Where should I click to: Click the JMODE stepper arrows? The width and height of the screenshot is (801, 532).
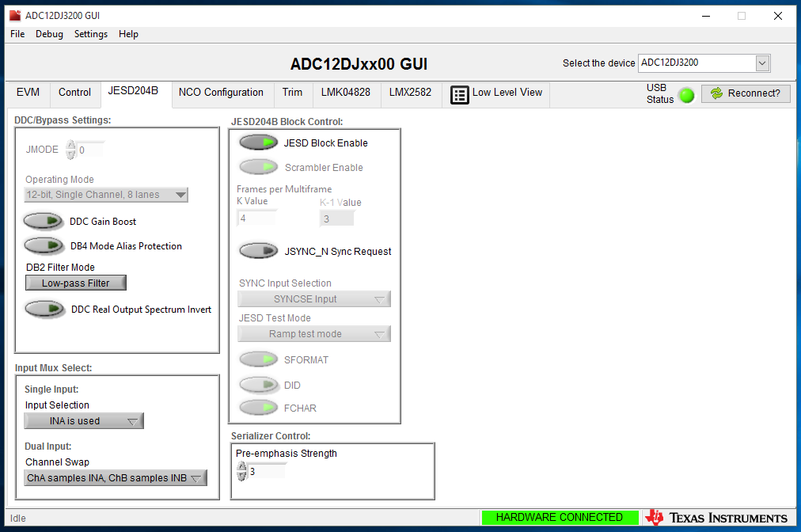[x=70, y=150]
